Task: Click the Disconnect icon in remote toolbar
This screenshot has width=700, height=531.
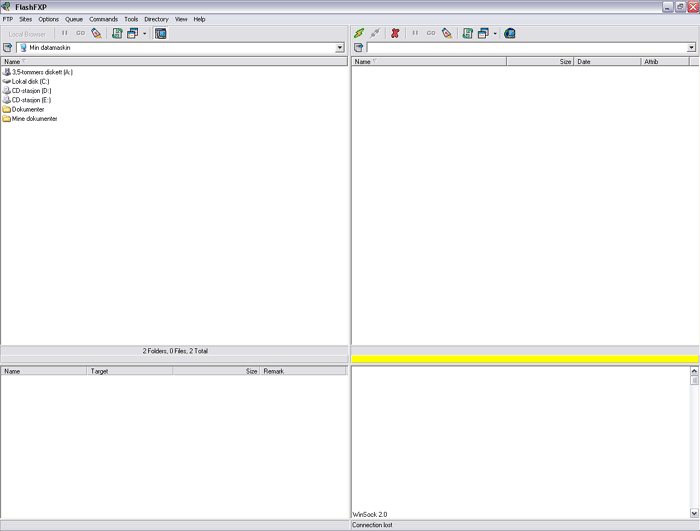Action: (375, 33)
